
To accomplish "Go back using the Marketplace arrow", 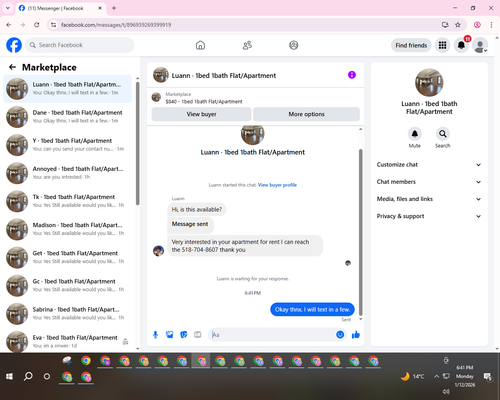I will click(13, 67).
